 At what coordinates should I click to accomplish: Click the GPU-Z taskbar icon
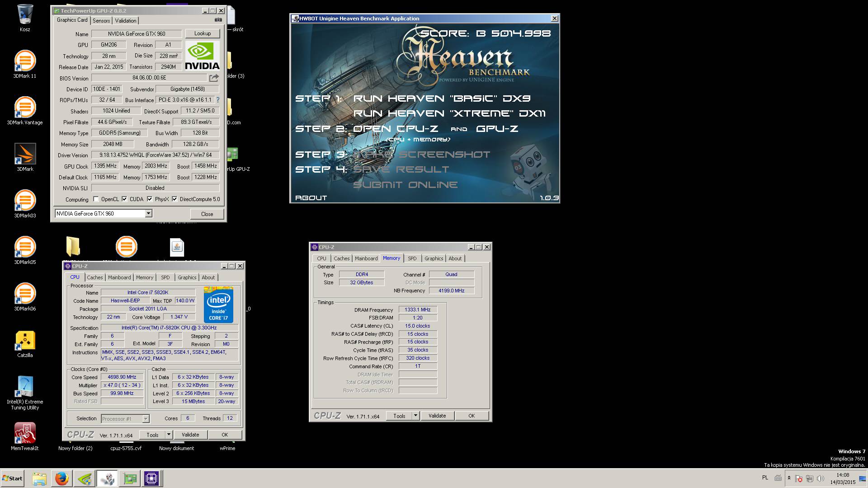[x=130, y=479]
